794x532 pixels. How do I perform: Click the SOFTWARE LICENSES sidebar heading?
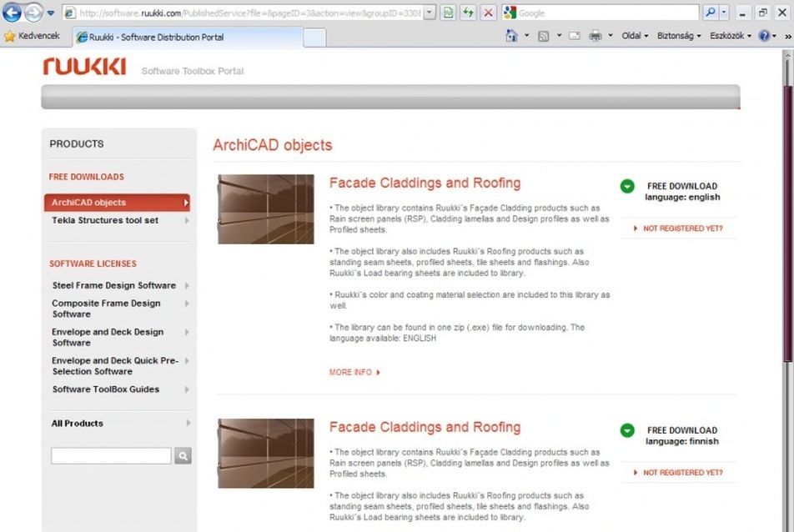coord(93,263)
